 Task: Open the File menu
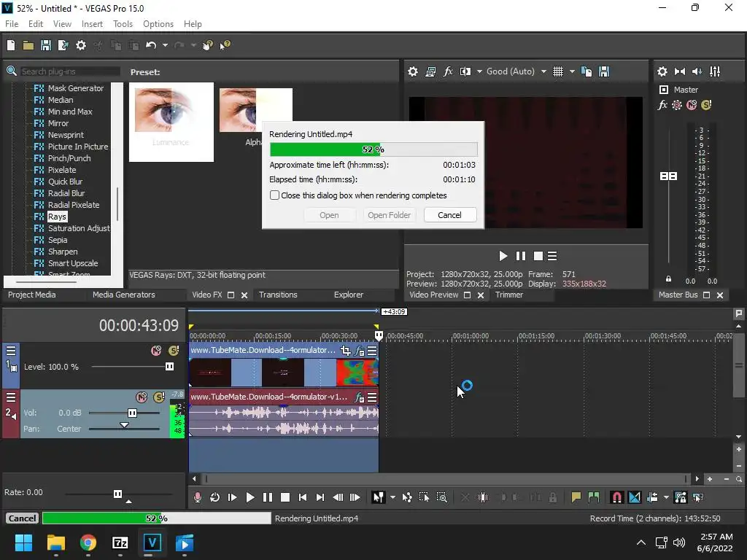(12, 24)
